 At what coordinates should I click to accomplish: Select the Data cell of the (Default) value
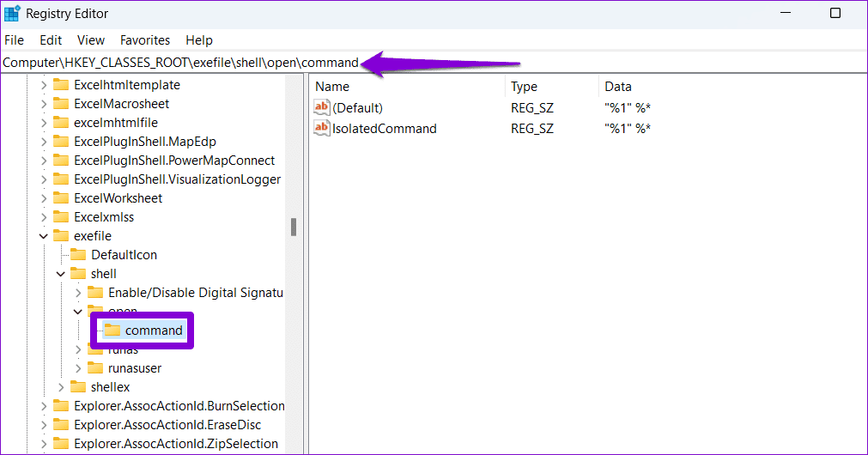628,108
